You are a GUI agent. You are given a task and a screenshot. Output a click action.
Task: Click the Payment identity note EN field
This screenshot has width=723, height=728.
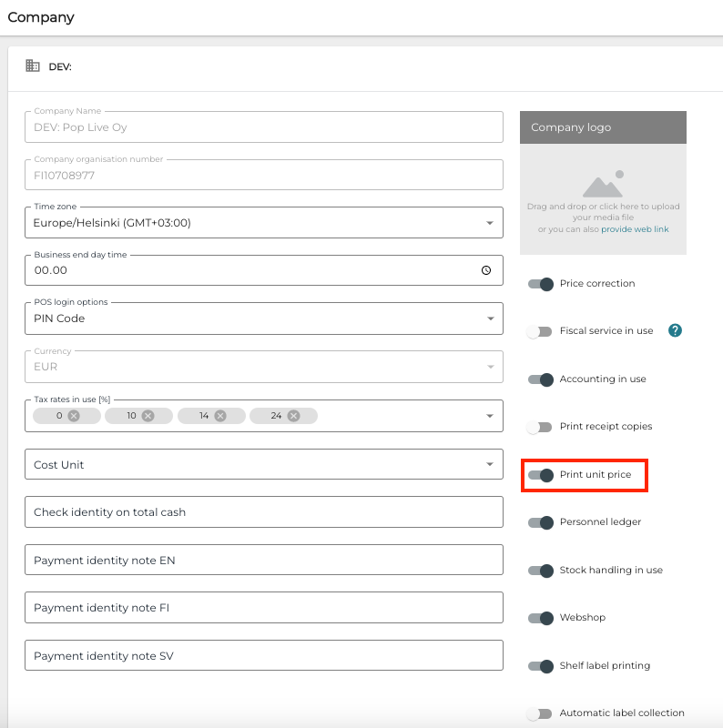click(x=264, y=560)
